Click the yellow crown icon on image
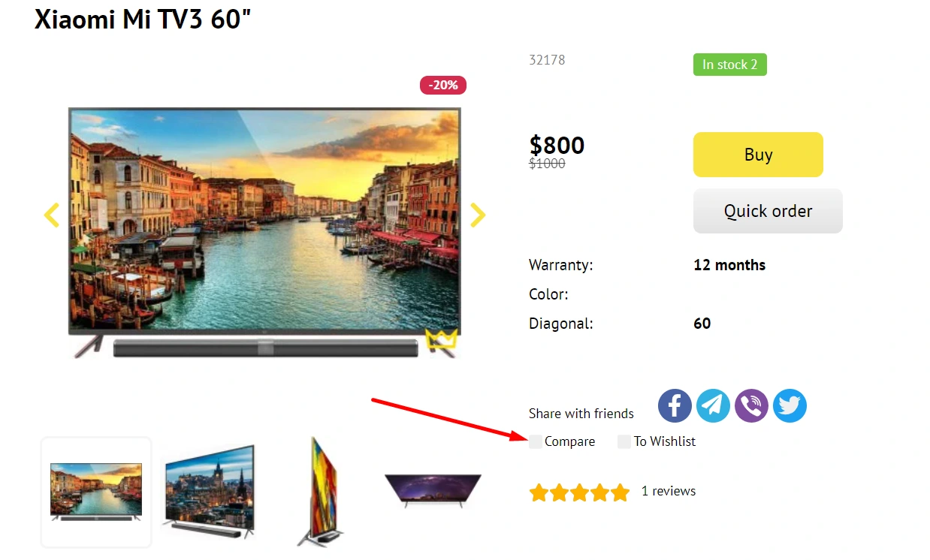This screenshot has height=560, width=930. 441,339
